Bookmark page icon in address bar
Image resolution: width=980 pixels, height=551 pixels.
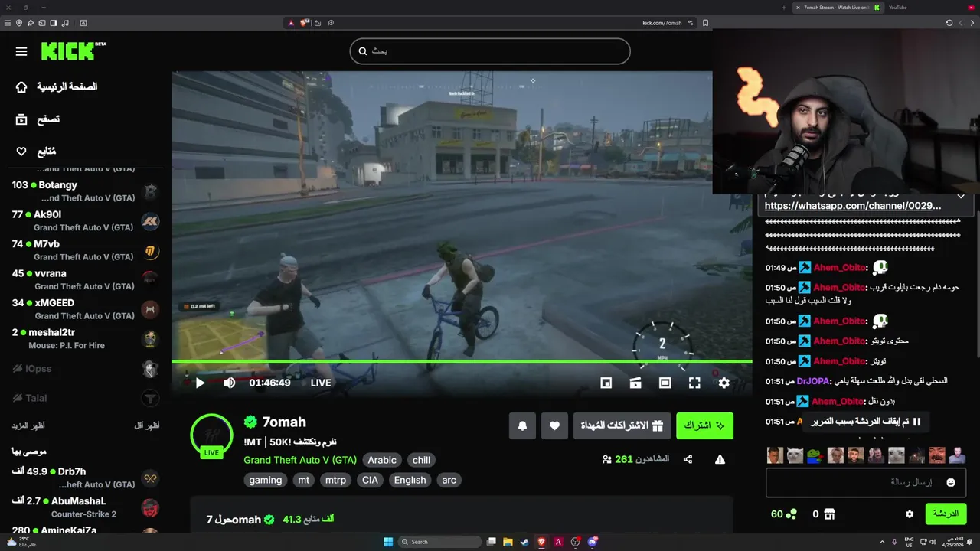[x=705, y=23]
